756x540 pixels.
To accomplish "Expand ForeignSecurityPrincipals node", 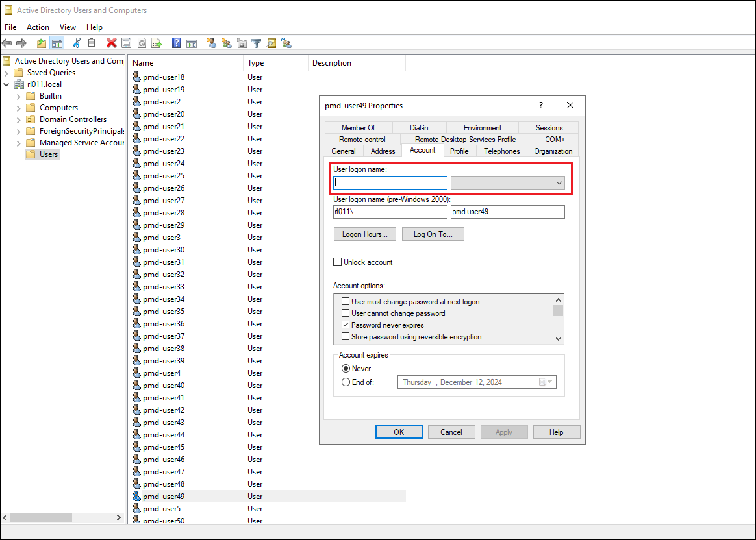I will pos(18,132).
